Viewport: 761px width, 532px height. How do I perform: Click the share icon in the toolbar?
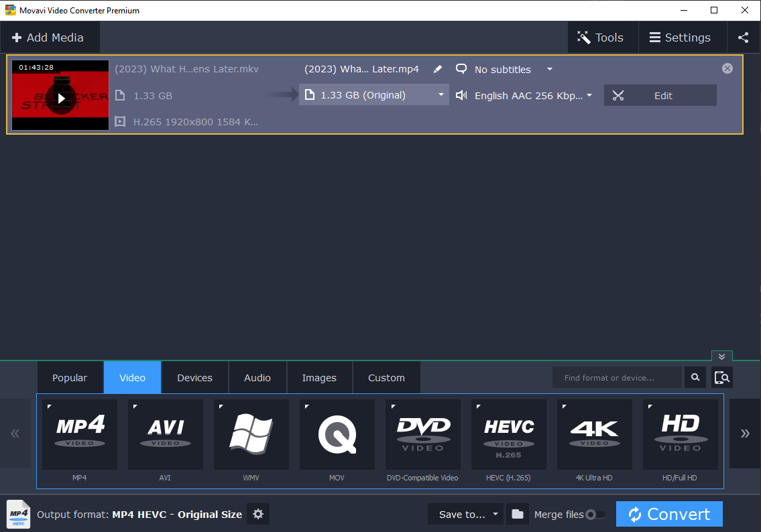pyautogui.click(x=743, y=38)
